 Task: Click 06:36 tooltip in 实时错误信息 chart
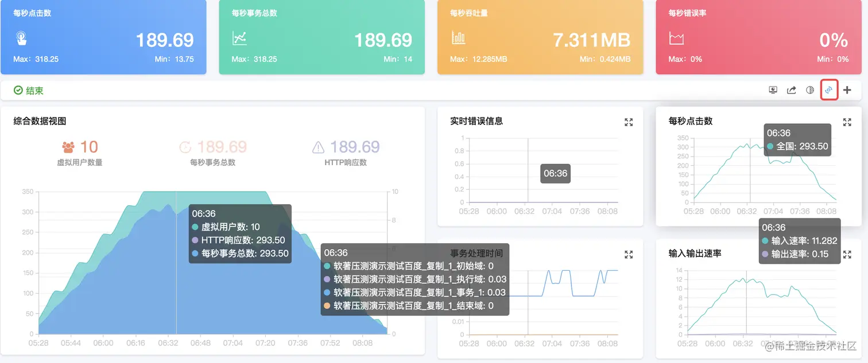(555, 173)
